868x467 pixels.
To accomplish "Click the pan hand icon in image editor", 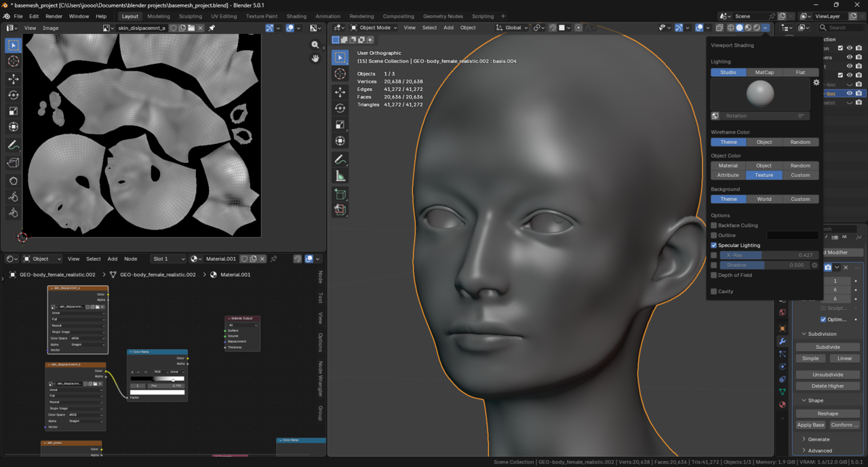I will coord(315,58).
